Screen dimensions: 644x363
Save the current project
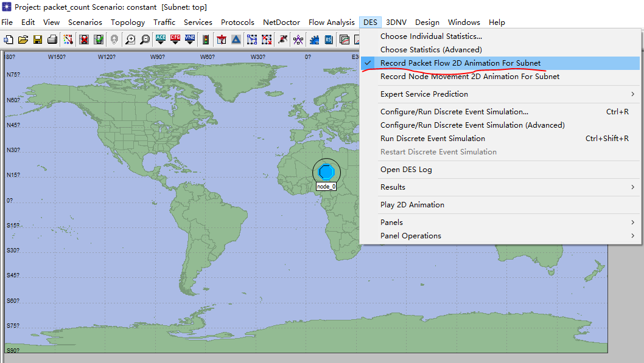click(38, 39)
